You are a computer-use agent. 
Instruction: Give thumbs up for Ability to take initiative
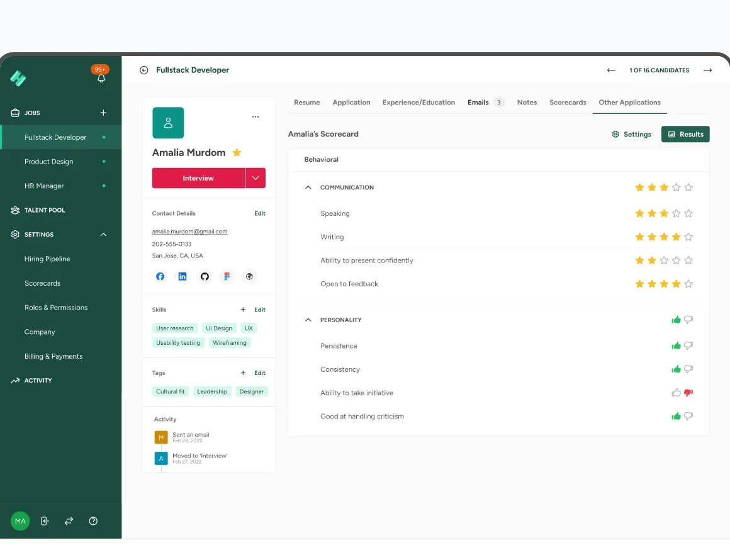pos(676,393)
